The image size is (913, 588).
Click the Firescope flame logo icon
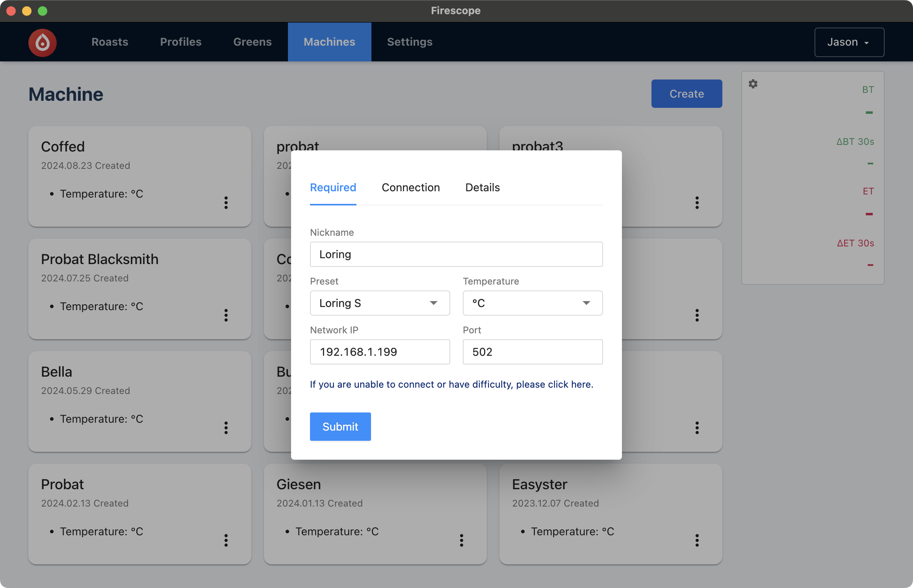[43, 43]
